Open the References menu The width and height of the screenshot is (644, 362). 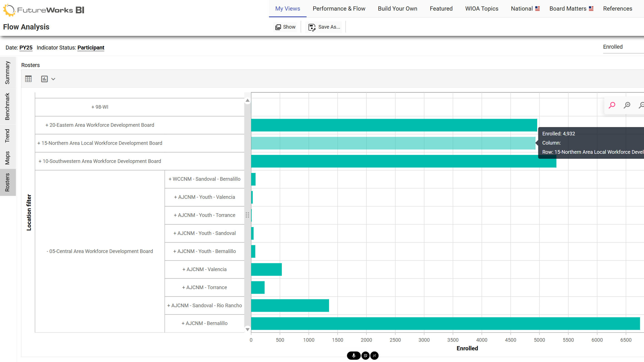[618, 9]
